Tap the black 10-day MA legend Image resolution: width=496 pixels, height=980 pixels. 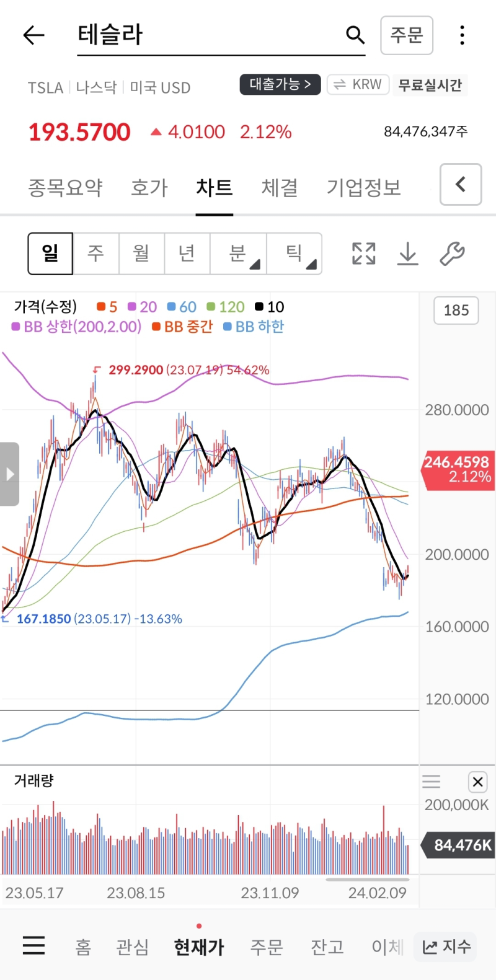(270, 307)
